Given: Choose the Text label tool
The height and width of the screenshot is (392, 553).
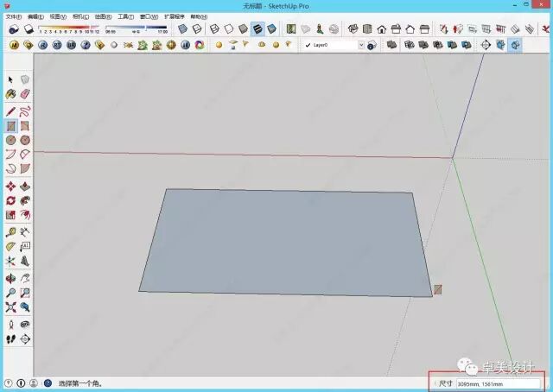Looking at the screenshot, I should [25, 246].
